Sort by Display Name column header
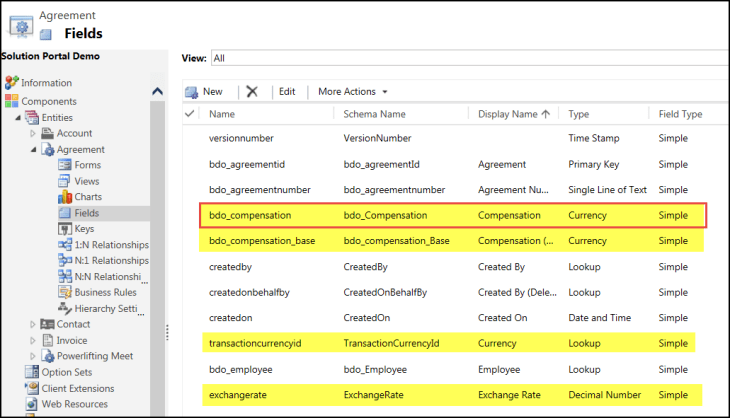 [x=514, y=115]
